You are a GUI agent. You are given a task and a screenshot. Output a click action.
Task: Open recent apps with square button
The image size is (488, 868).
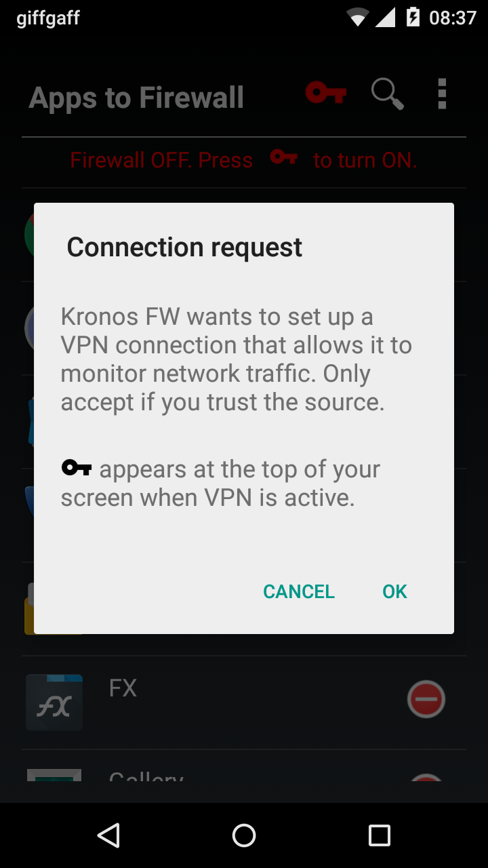[380, 835]
